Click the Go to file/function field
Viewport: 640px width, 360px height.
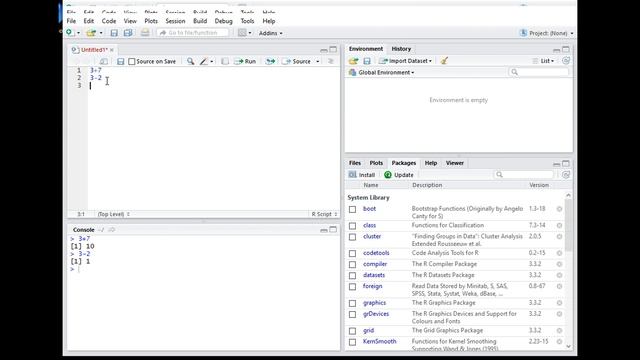[193, 33]
